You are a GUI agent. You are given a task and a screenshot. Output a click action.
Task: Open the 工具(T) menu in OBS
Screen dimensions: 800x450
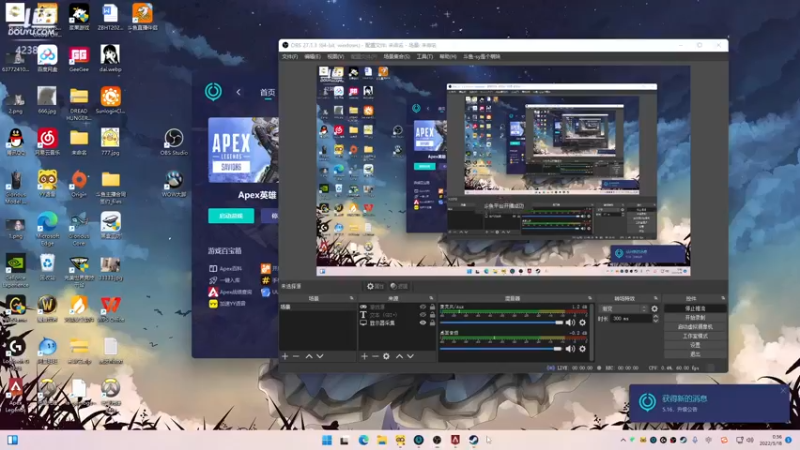(x=424, y=57)
